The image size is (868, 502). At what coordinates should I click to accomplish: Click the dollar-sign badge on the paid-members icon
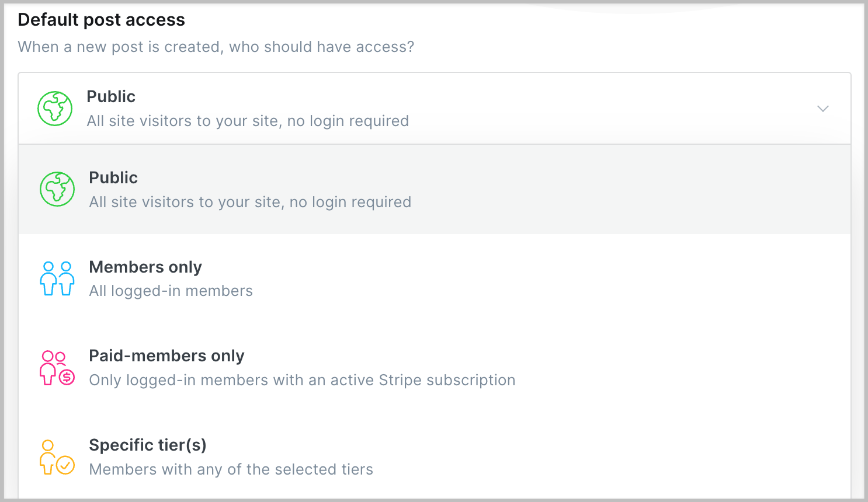tap(67, 377)
